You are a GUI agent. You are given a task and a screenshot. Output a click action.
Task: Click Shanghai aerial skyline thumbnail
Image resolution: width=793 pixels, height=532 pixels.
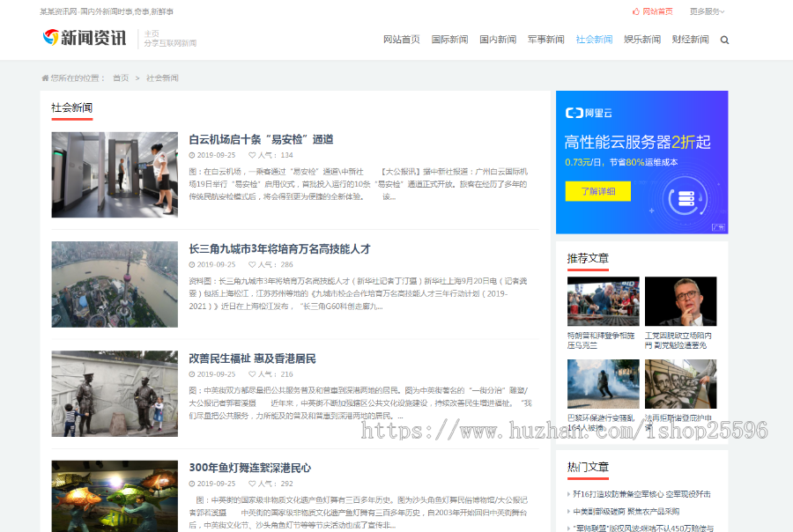pyautogui.click(x=115, y=284)
